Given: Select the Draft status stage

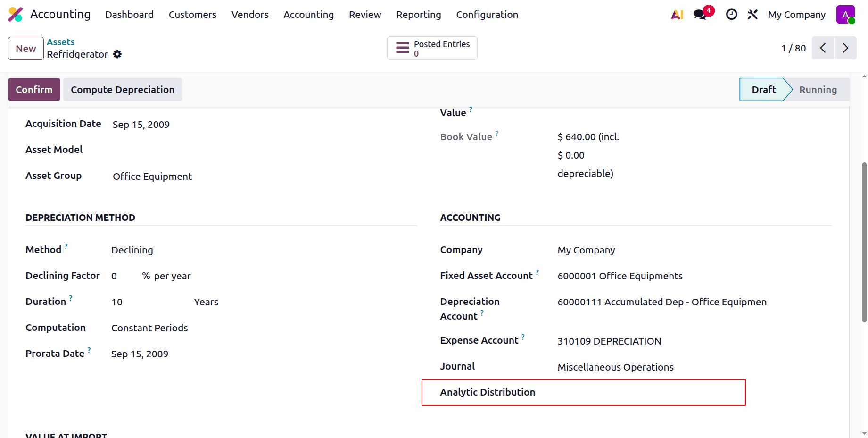Looking at the screenshot, I should point(764,89).
